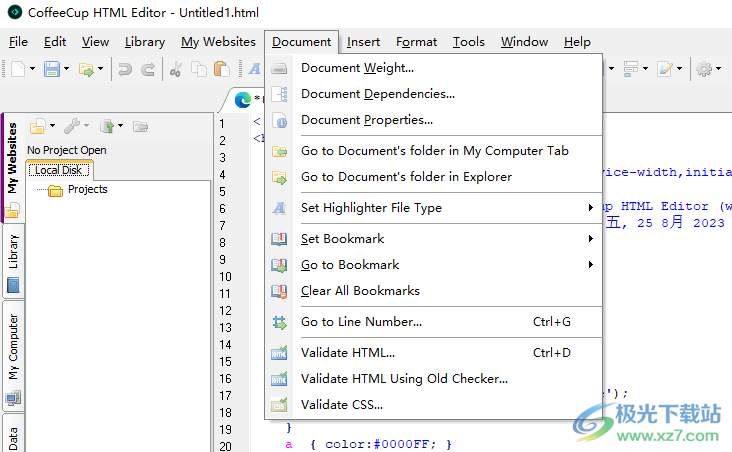The width and height of the screenshot is (732, 452).
Task: Click the New document toolbar icon
Action: (18, 69)
